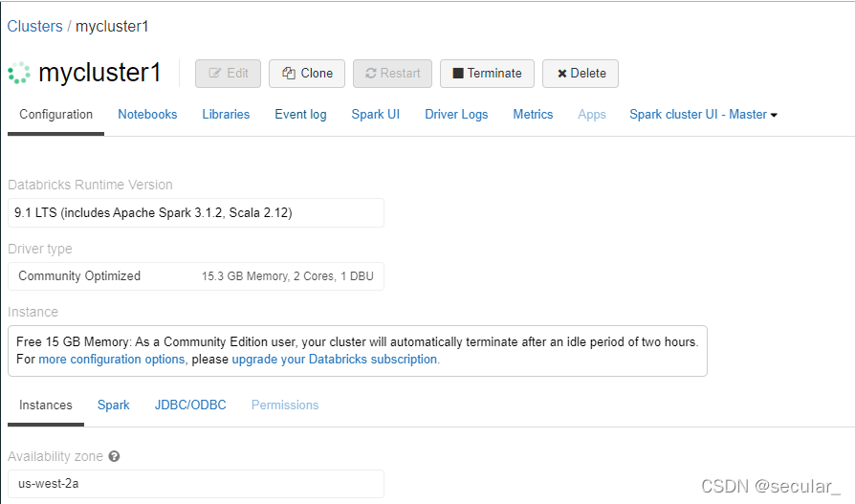Click the Edit button
The width and height of the screenshot is (855, 504).
click(x=228, y=74)
